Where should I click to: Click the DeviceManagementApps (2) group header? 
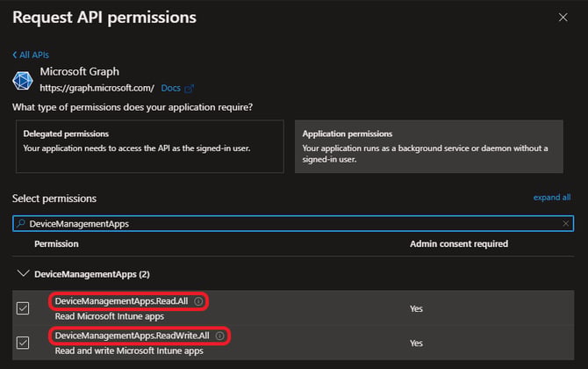tap(92, 274)
